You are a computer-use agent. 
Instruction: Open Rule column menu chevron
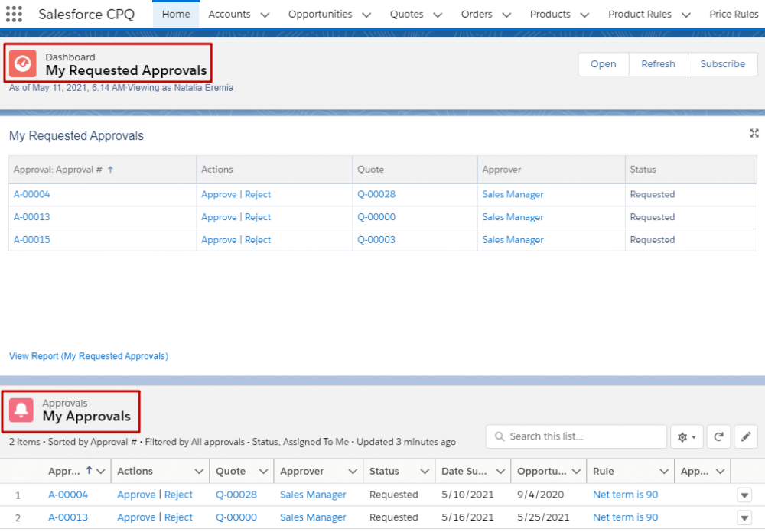663,472
